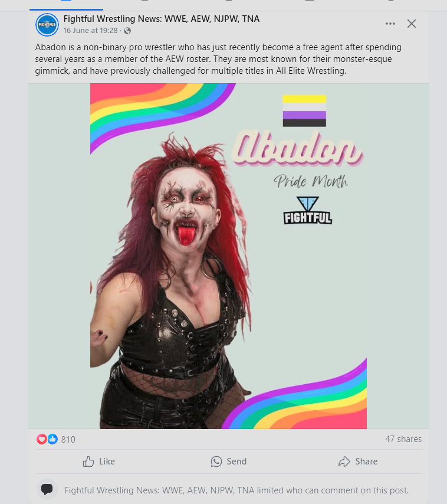Image resolution: width=447 pixels, height=504 pixels.
Task: Open Fightful Wrestling News page name link
Action: [x=161, y=19]
